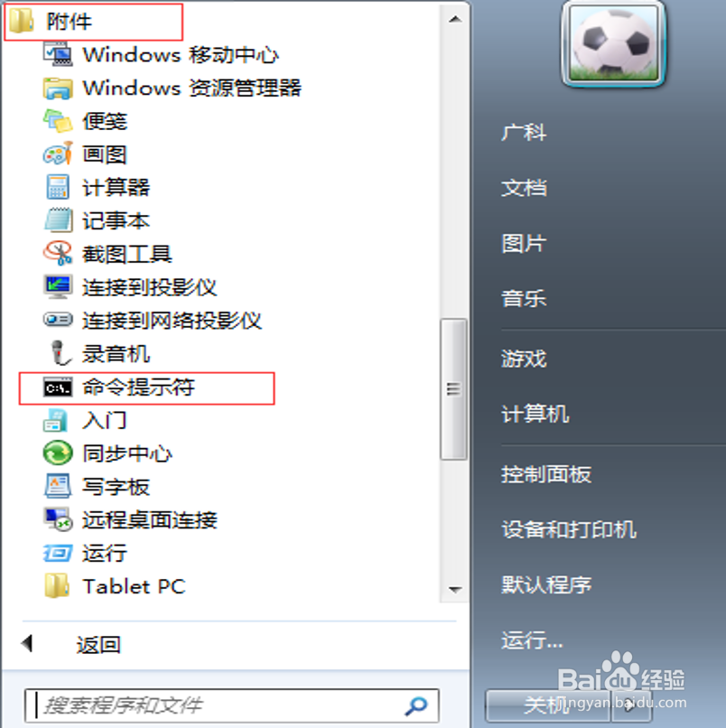Click the 关机 (Shut down) button
Image resolution: width=726 pixels, height=728 pixels.
coord(548,705)
